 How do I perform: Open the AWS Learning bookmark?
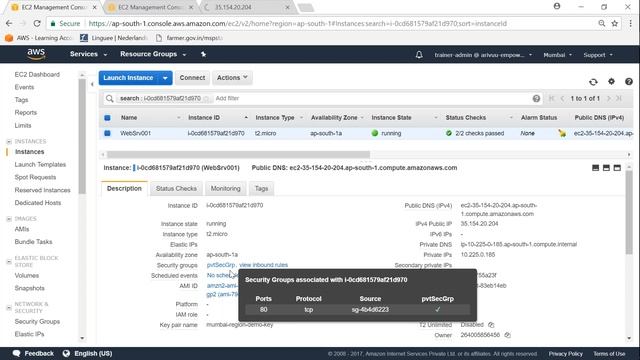pos(39,38)
